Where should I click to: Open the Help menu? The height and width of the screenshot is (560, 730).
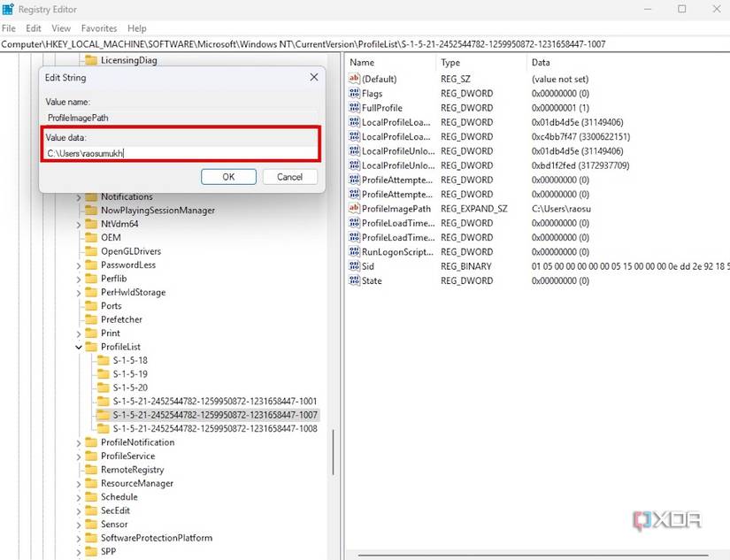click(137, 28)
